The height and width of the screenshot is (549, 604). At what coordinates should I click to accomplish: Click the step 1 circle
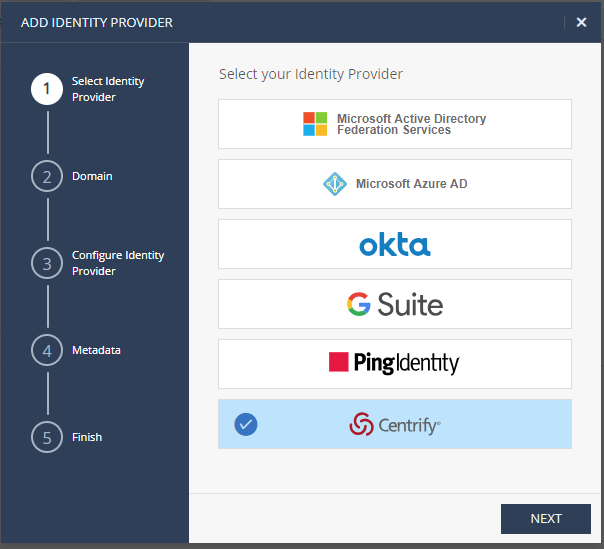(x=47, y=89)
